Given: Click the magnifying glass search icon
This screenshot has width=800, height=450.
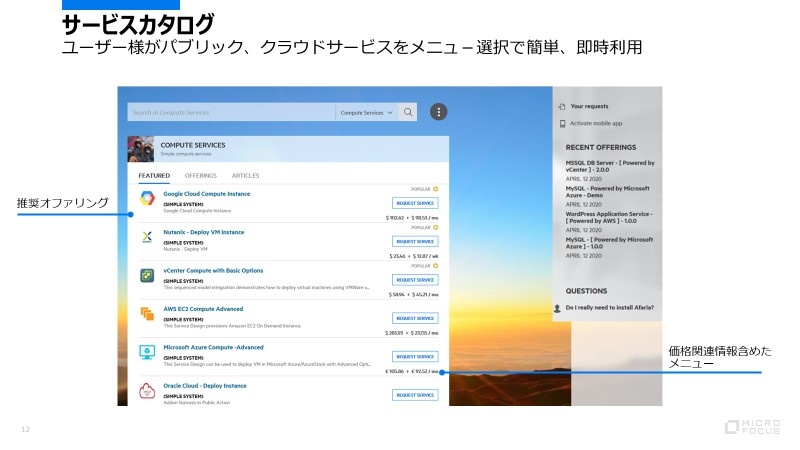Looking at the screenshot, I should coord(408,113).
